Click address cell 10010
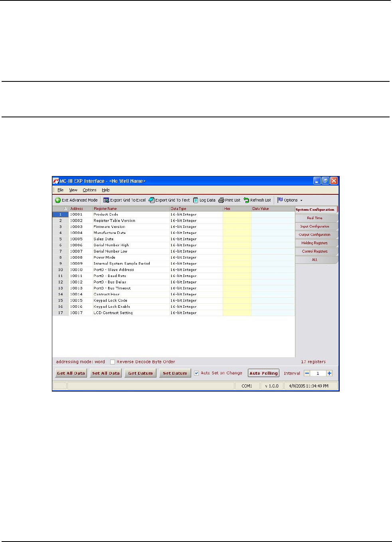This screenshot has width=392, height=542. (x=81, y=270)
